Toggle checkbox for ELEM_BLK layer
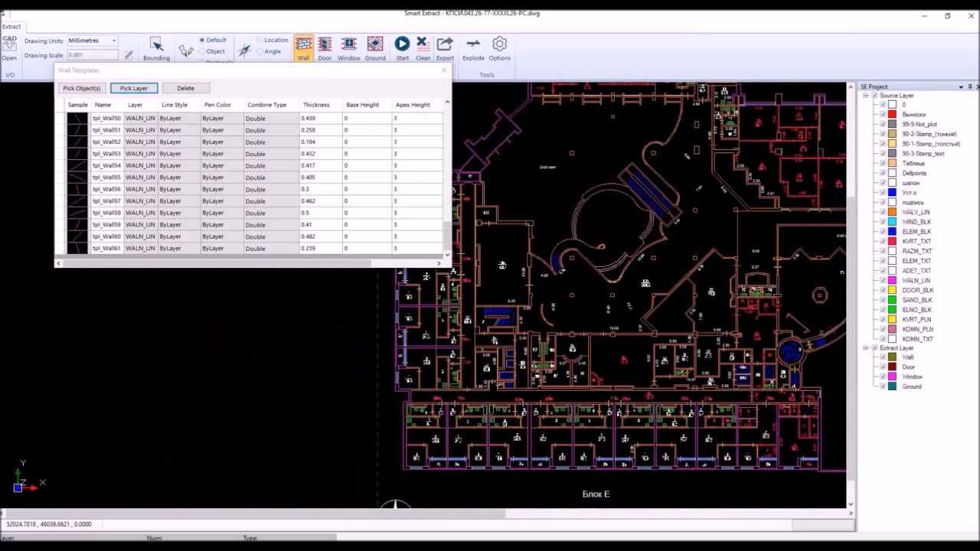This screenshot has width=980, height=551. coord(883,231)
